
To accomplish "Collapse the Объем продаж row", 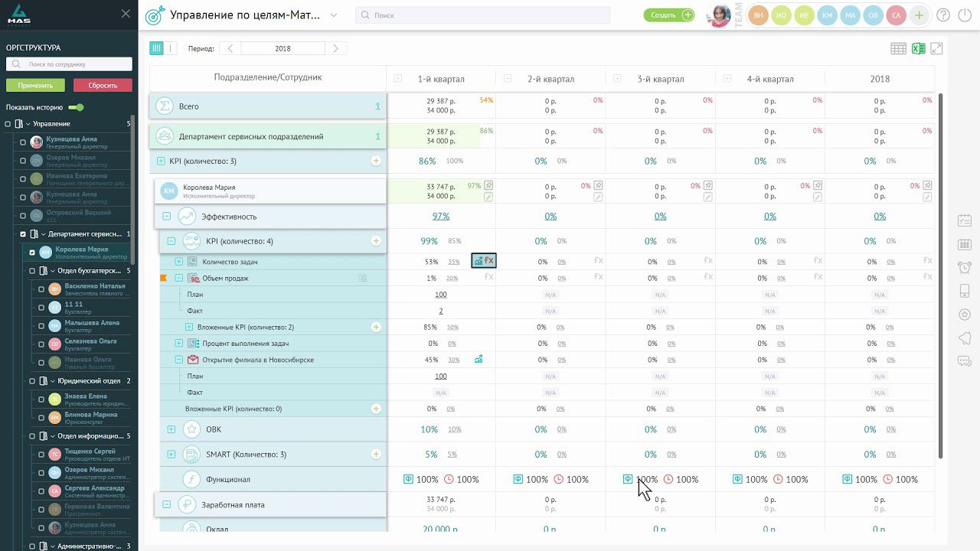I will point(179,278).
